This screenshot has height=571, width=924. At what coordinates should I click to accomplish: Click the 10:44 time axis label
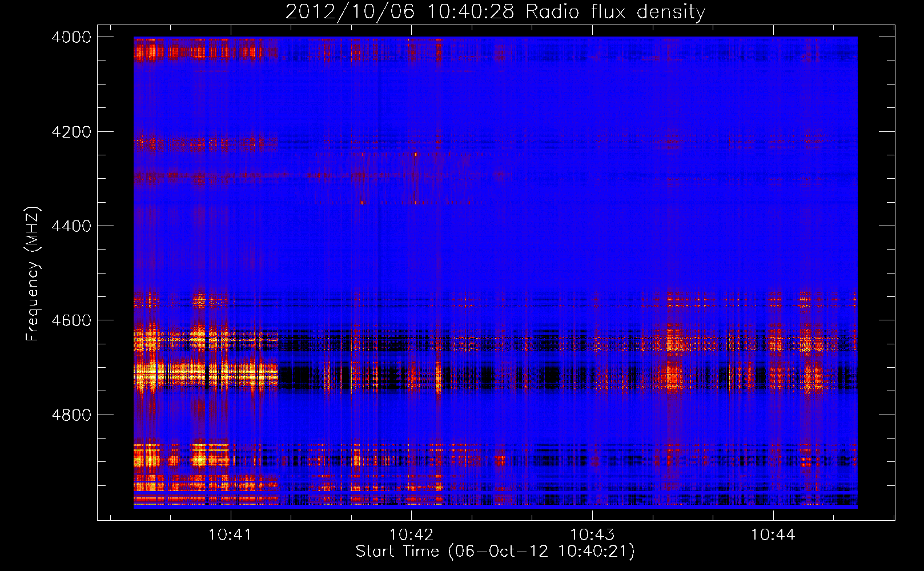tap(773, 535)
